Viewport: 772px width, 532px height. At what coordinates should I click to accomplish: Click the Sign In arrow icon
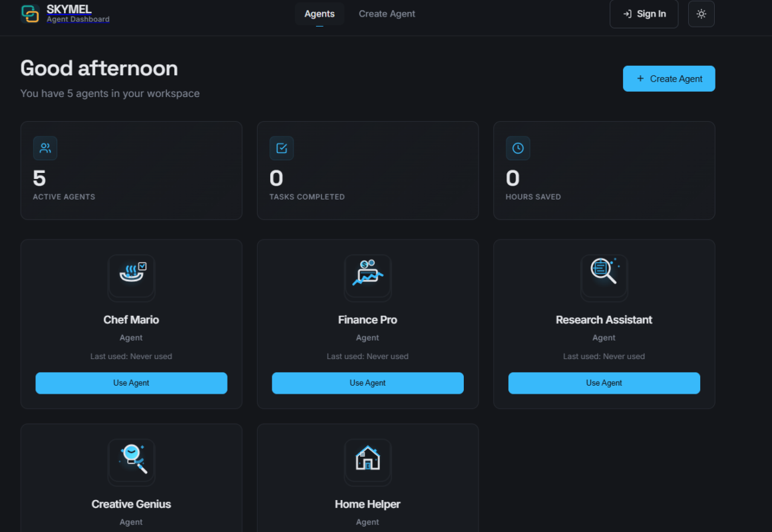point(626,13)
